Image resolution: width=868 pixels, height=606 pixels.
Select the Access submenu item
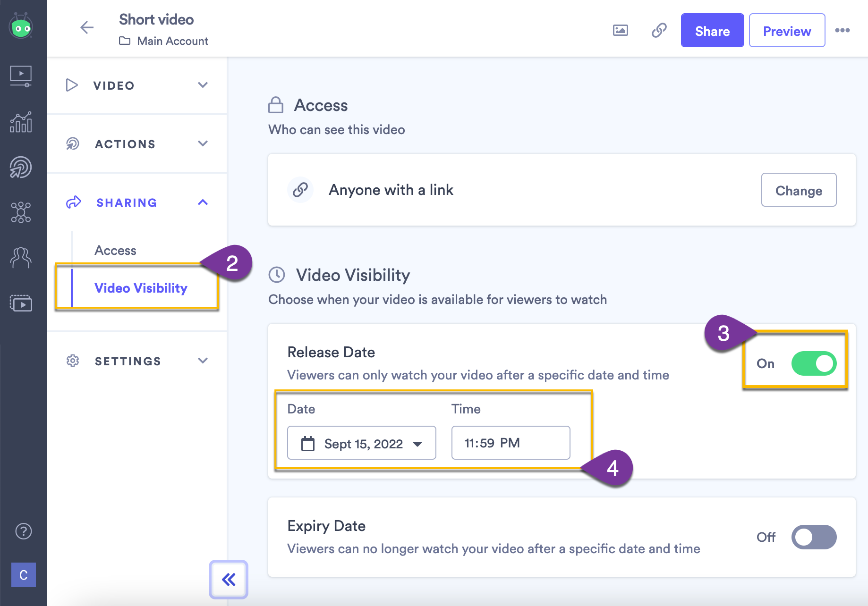115,251
